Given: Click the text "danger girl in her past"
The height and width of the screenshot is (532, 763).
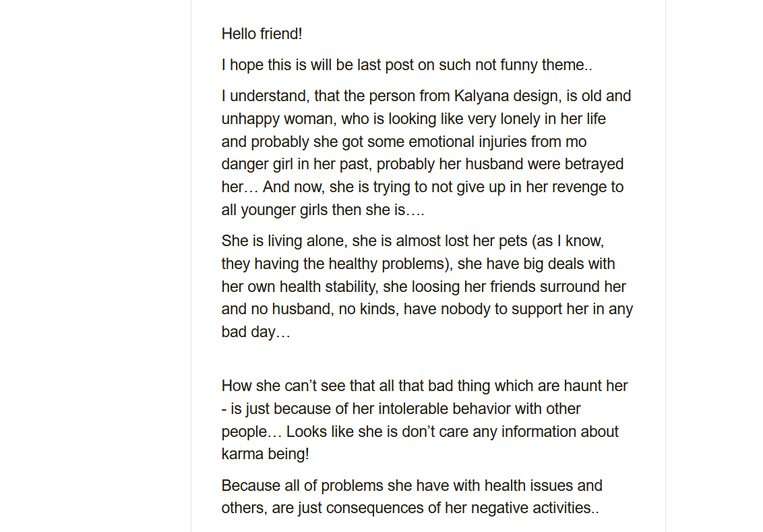Looking at the screenshot, I should pos(297,164).
